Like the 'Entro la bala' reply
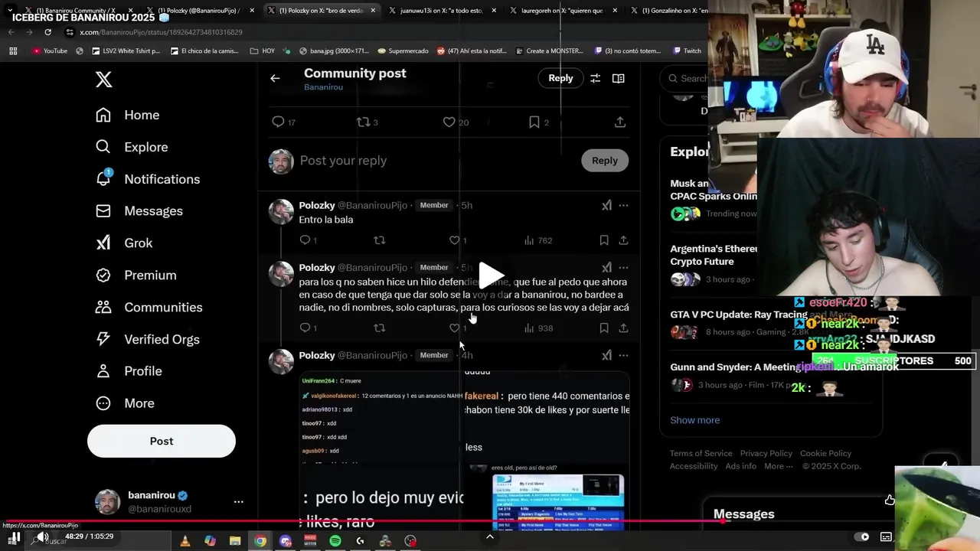980x551 pixels. [x=454, y=240]
